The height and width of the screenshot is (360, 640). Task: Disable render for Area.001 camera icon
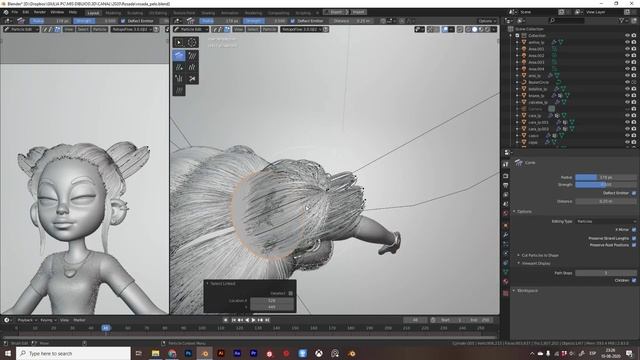[634, 49]
